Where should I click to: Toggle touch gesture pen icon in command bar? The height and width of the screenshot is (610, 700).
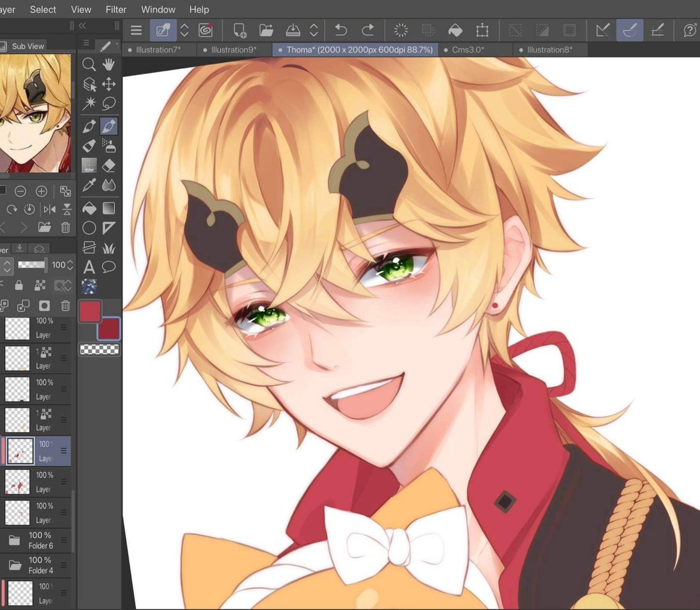[x=163, y=30]
